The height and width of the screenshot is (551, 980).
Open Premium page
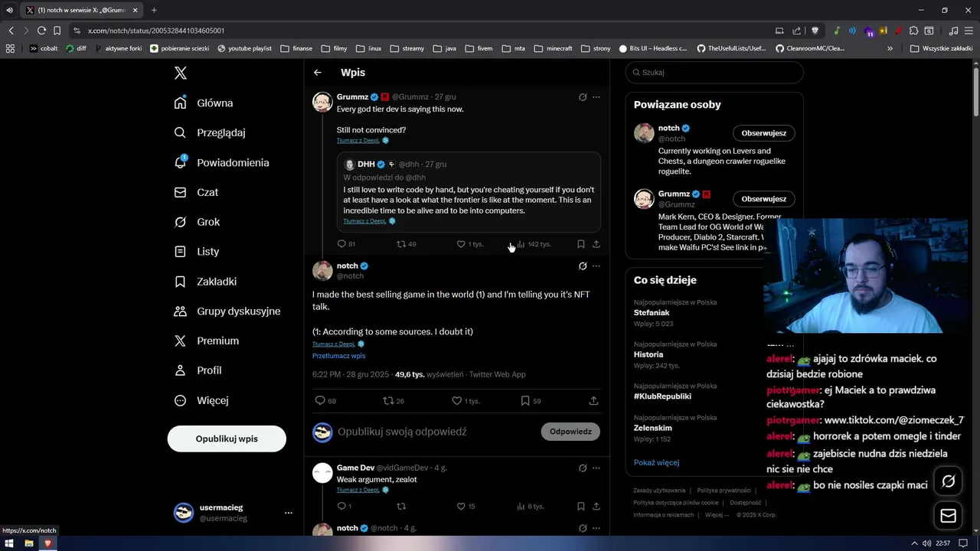click(x=207, y=341)
